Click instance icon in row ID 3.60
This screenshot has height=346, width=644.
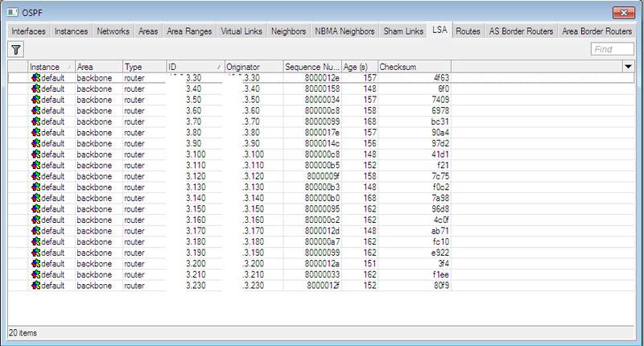coord(35,110)
